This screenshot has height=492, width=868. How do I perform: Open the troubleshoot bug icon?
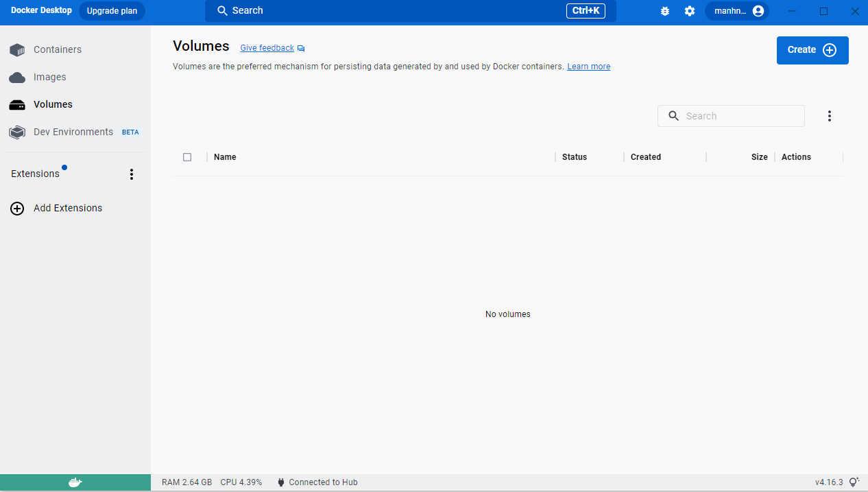664,11
